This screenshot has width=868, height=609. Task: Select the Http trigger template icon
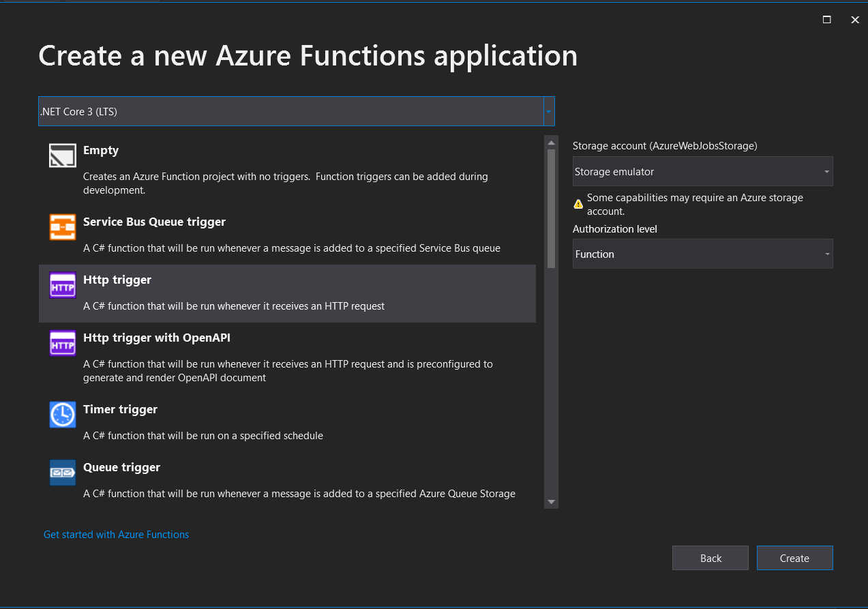click(x=62, y=284)
